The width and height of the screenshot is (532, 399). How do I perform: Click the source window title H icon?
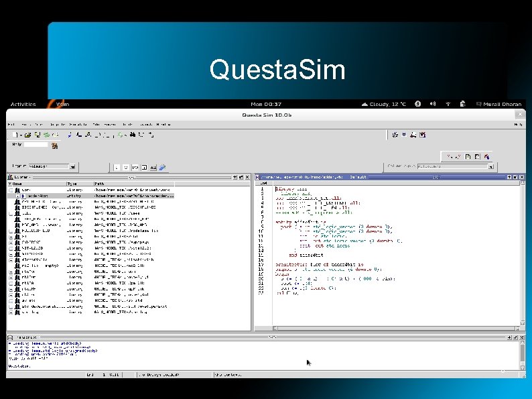[x=257, y=177]
